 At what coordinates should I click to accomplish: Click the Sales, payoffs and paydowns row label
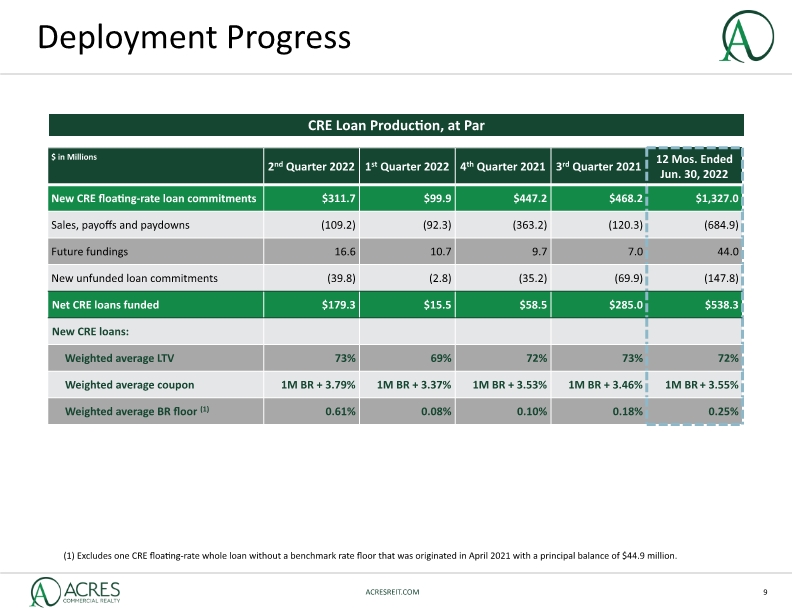point(120,225)
